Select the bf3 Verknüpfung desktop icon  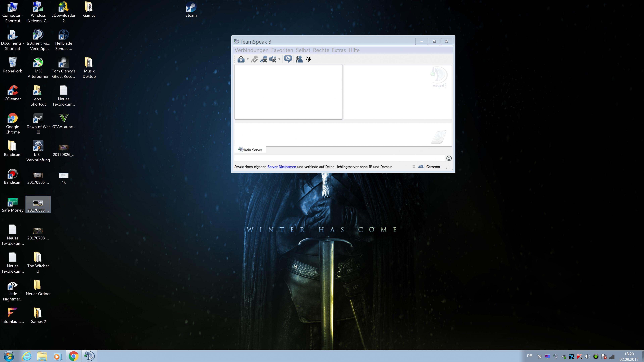[x=38, y=151]
